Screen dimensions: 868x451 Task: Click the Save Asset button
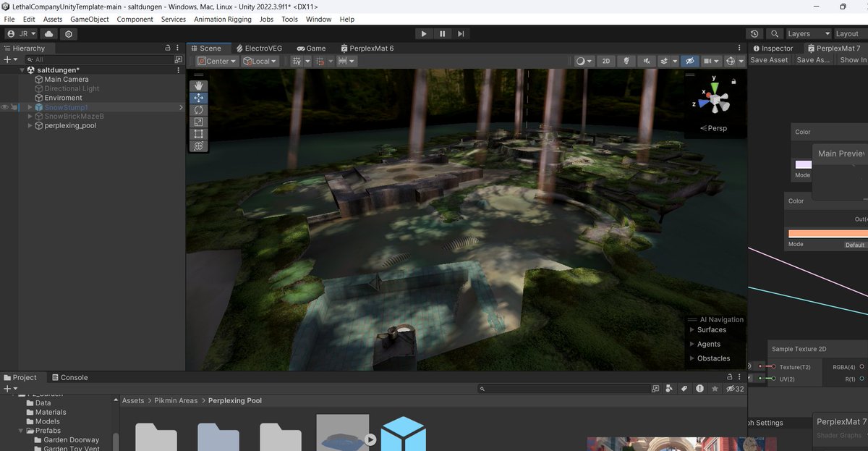(769, 60)
